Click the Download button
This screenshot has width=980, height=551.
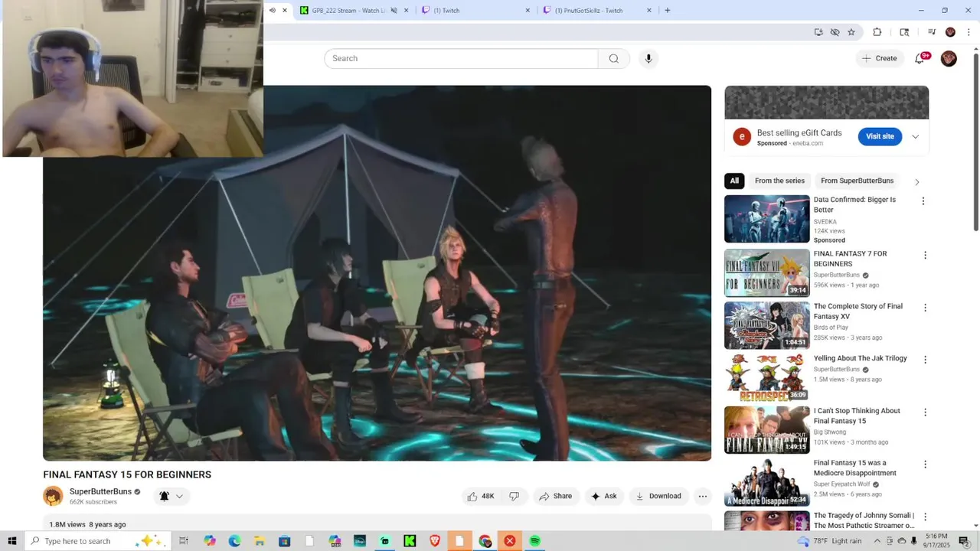(658, 496)
